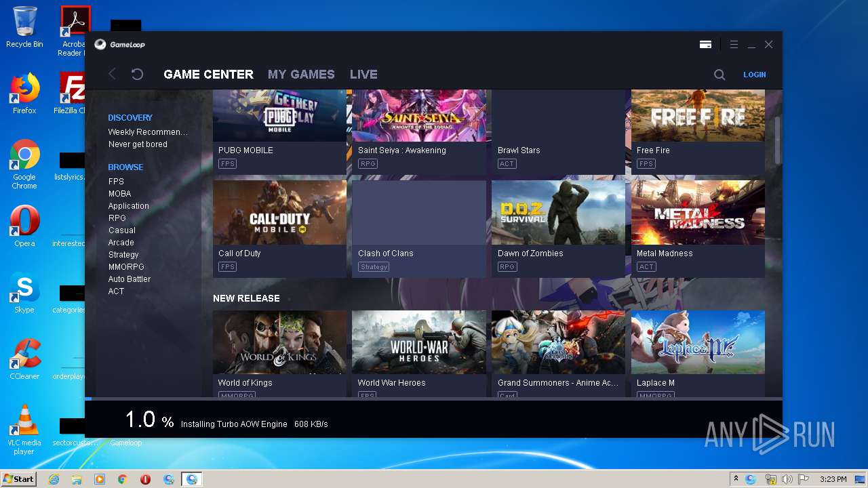Viewport: 868px width, 488px height.
Task: Click the install progress bar
Action: [433, 399]
